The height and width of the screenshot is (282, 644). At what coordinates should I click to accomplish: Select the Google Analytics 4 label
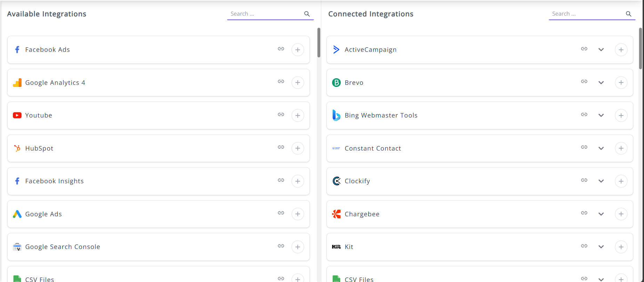point(55,83)
